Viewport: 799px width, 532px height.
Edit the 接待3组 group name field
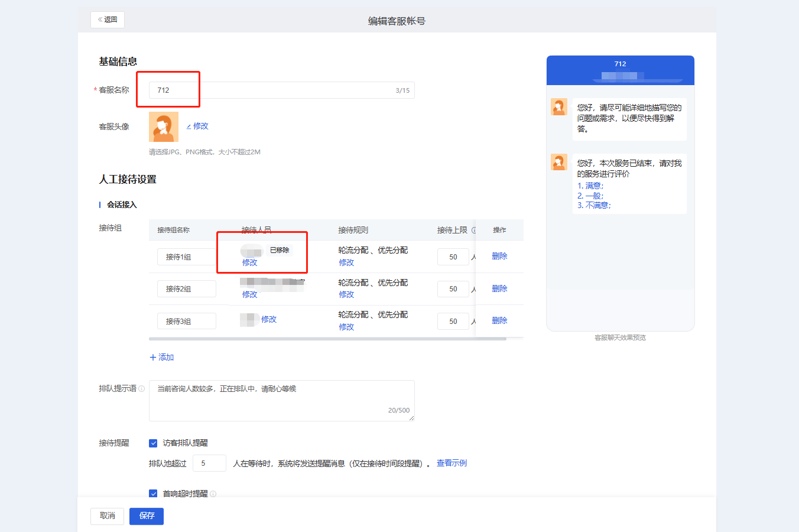[187, 321]
